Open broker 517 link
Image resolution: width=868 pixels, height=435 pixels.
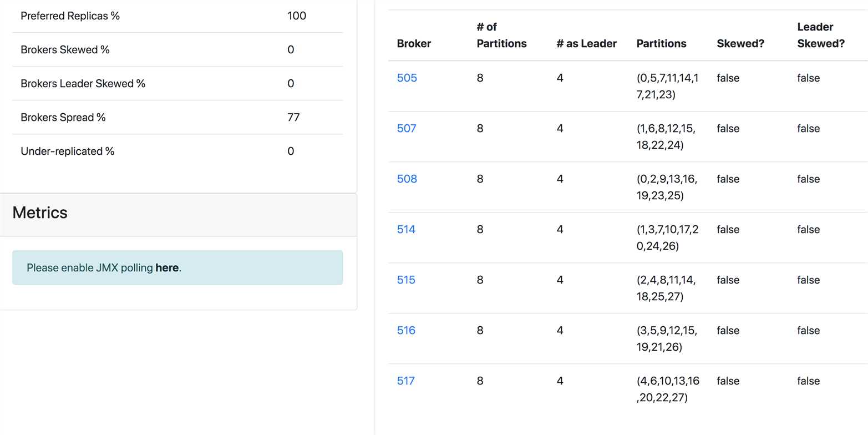405,381
